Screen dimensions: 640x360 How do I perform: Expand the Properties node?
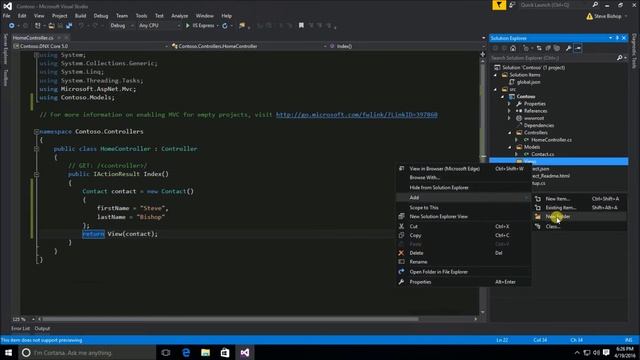coord(509,104)
